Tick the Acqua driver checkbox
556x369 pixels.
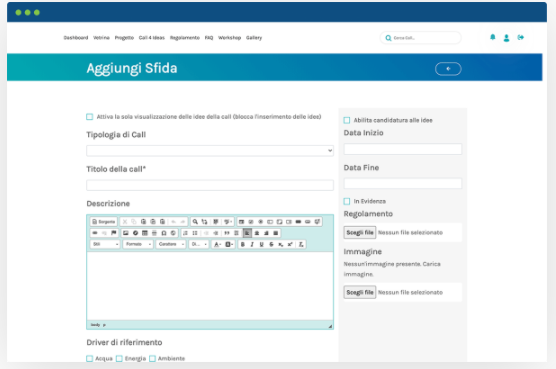[x=90, y=358]
